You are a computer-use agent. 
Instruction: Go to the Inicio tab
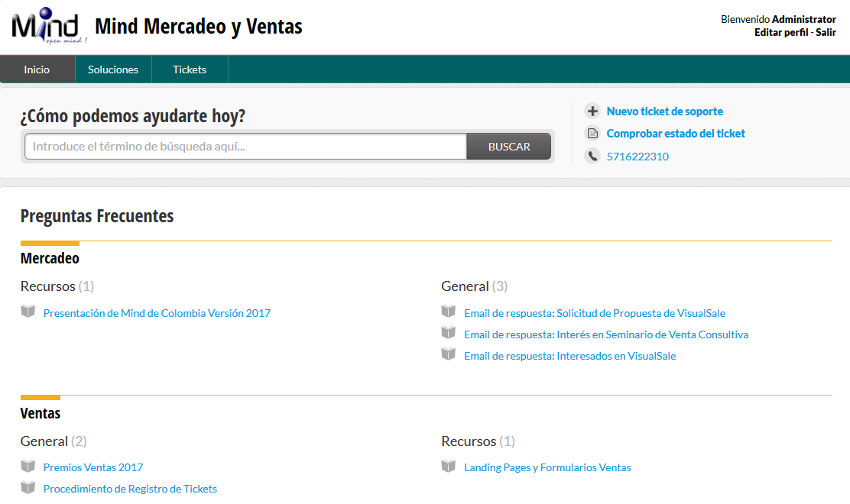pyautogui.click(x=37, y=69)
